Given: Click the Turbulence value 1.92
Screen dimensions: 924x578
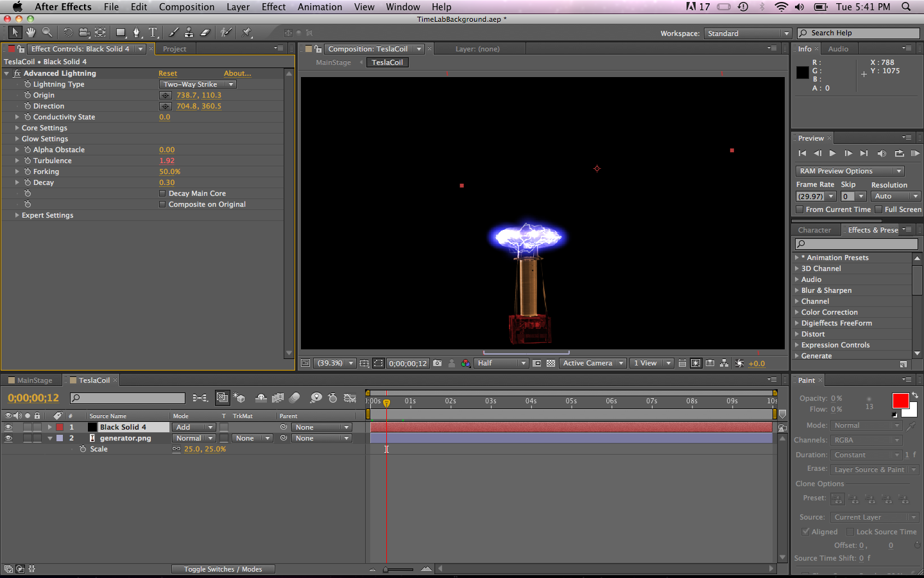Looking at the screenshot, I should point(167,161).
